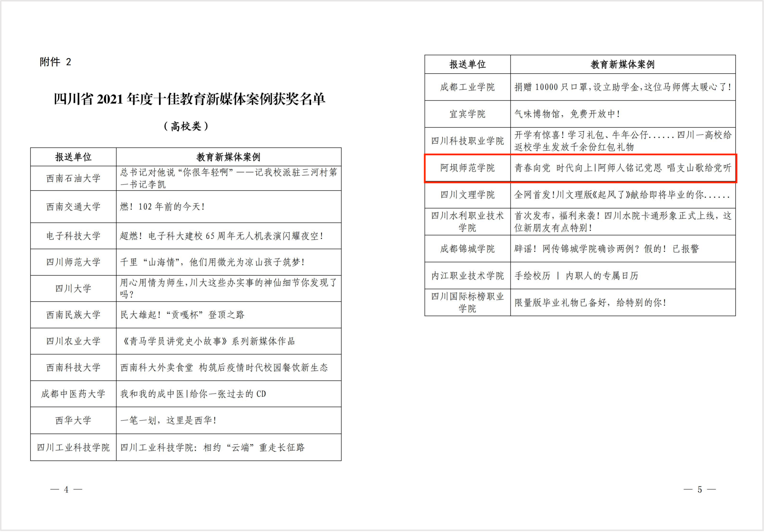Click the cell '阿坝师范学院'
Image resolution: width=764 pixels, height=532 pixels.
tap(467, 168)
